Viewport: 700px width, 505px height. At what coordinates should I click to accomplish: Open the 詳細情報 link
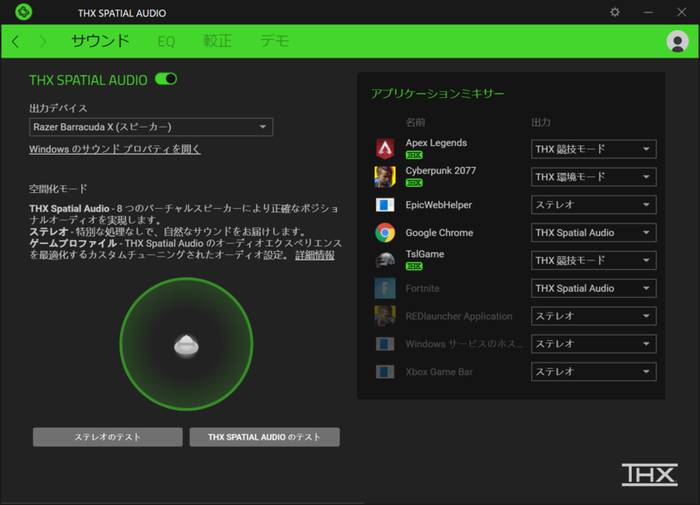315,255
